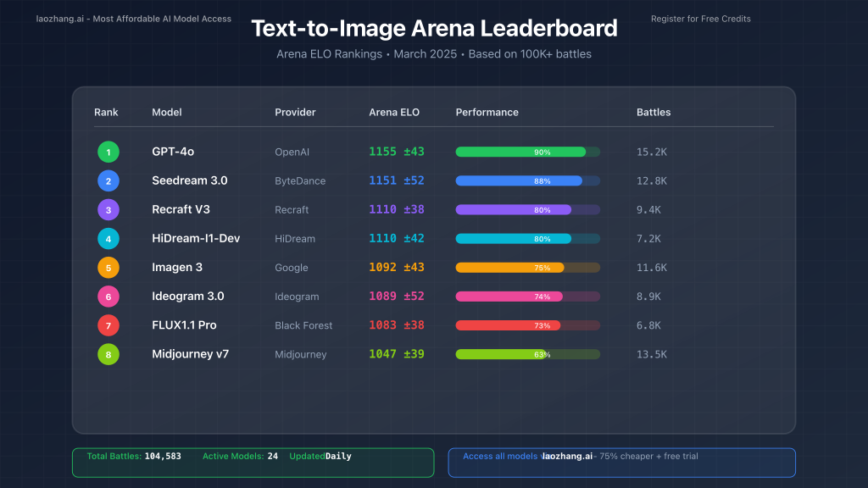Screen dimensions: 868x488
Task: Click the Imagen 3 75% performance bar
Action: pos(527,268)
